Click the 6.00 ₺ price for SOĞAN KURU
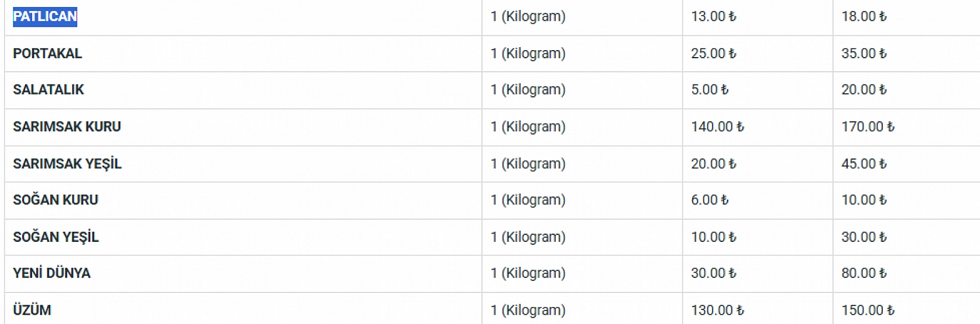 (x=709, y=200)
